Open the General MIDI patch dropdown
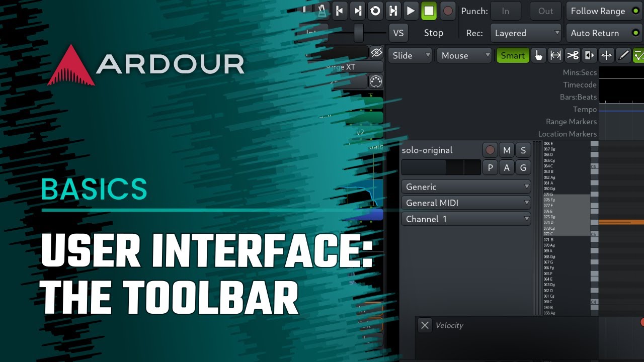This screenshot has width=644, height=362. pyautogui.click(x=466, y=203)
